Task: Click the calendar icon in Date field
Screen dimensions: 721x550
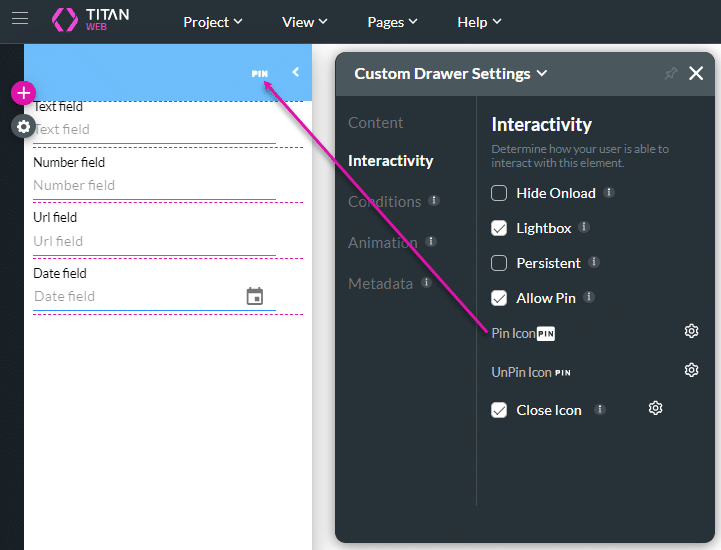Action: (255, 296)
